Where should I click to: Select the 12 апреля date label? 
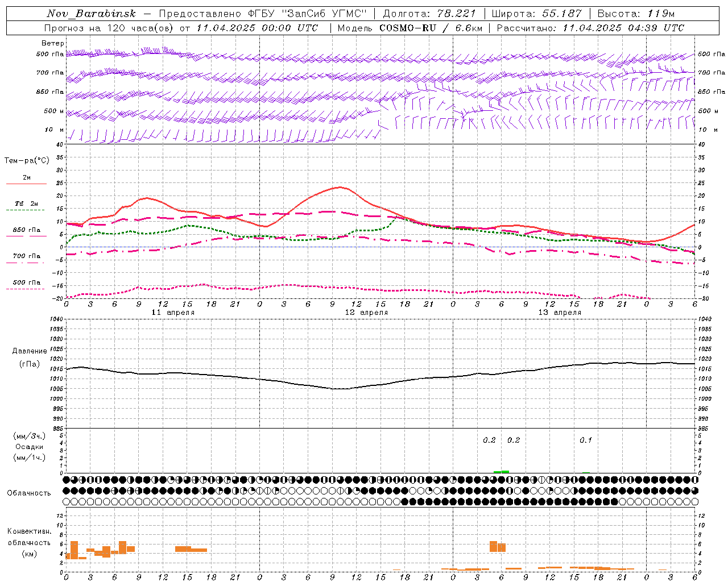[x=366, y=313]
